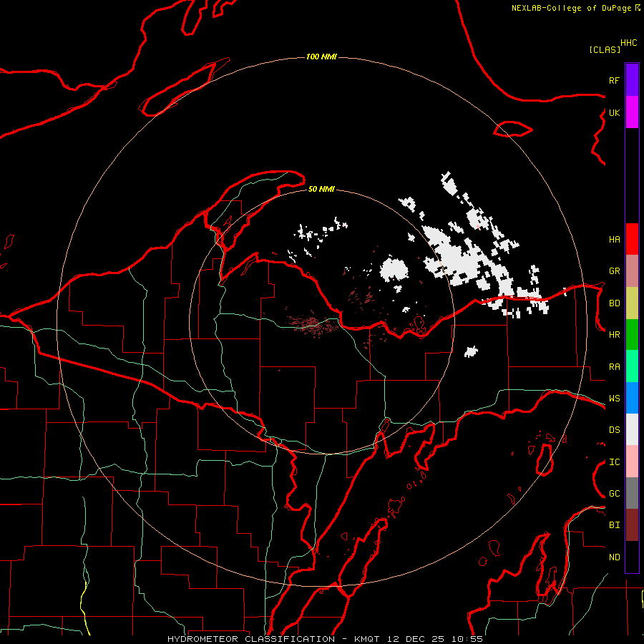Image resolution: width=644 pixels, height=644 pixels.
Task: Click the GC legend label
Action: point(614,493)
